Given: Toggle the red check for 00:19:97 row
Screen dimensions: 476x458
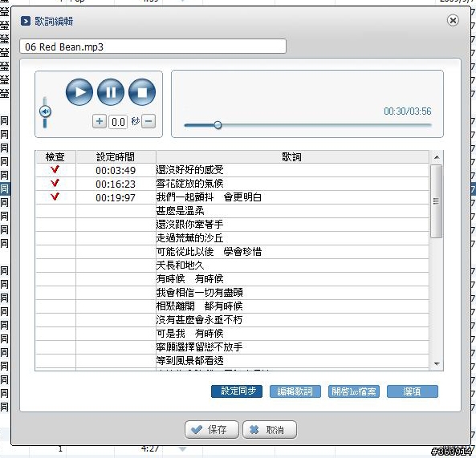Looking at the screenshot, I should pyautogui.click(x=55, y=197).
